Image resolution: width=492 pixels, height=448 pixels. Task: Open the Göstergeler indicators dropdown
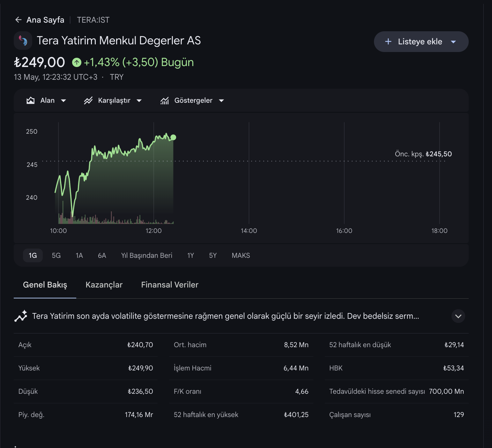[x=192, y=101]
